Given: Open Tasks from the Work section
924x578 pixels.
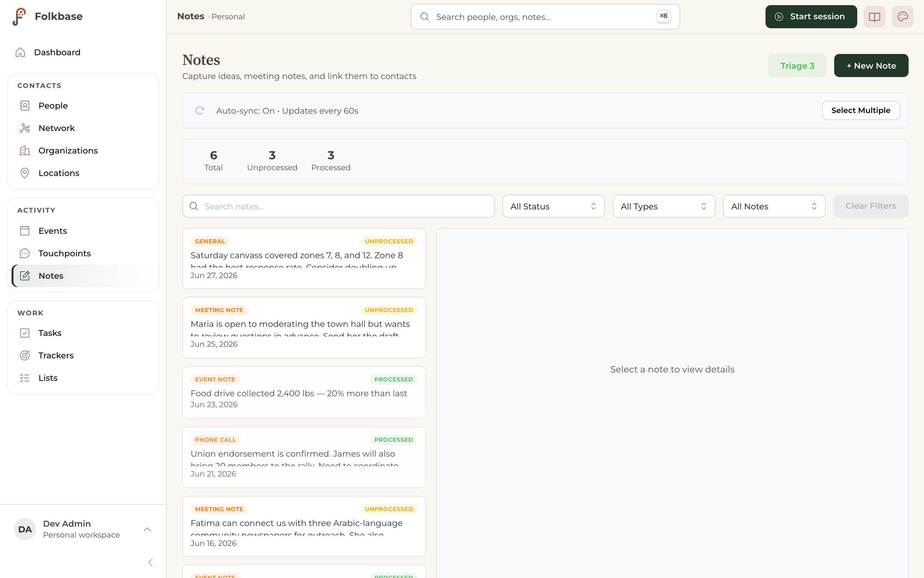Looking at the screenshot, I should tap(83, 333).
